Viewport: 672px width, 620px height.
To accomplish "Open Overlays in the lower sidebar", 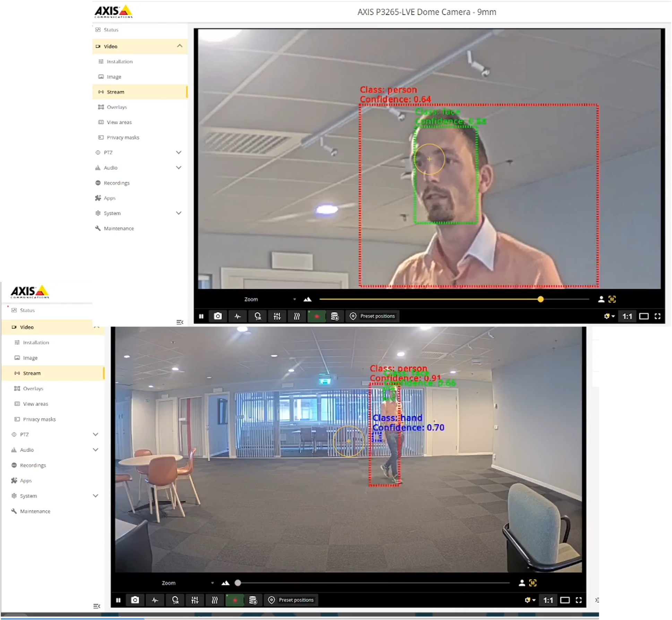I will click(x=53, y=389).
